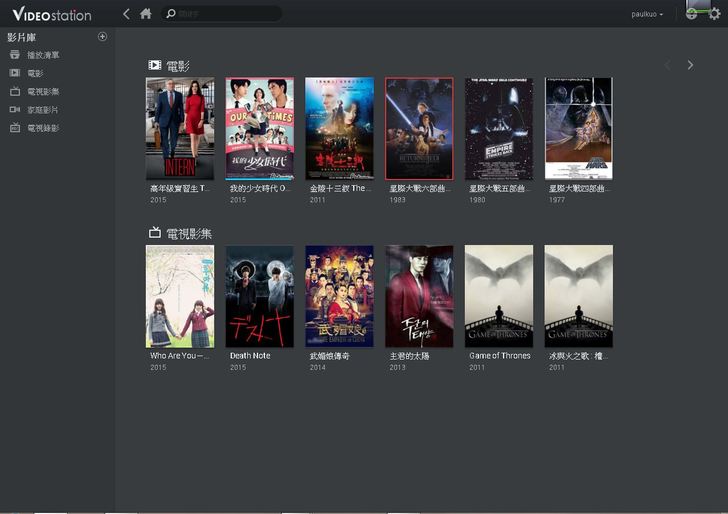Image resolution: width=728 pixels, height=514 pixels.
Task: Click year 2013 under 主君的太陽
Action: [397, 367]
